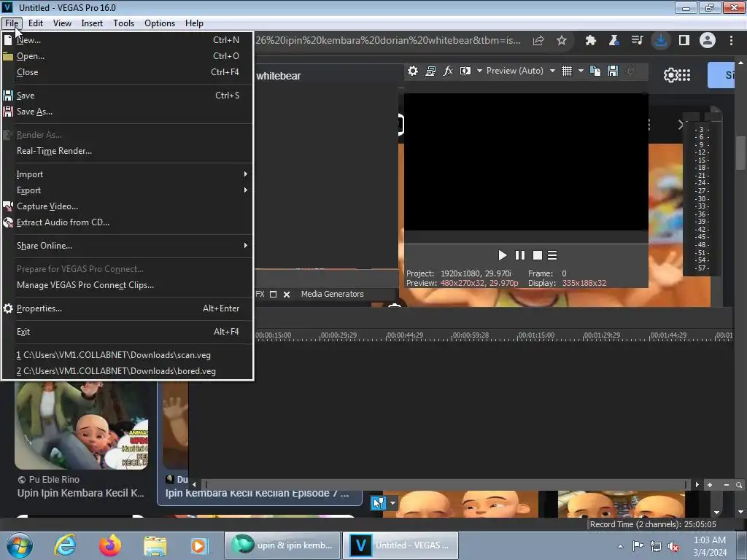Open the Help menu

[194, 23]
